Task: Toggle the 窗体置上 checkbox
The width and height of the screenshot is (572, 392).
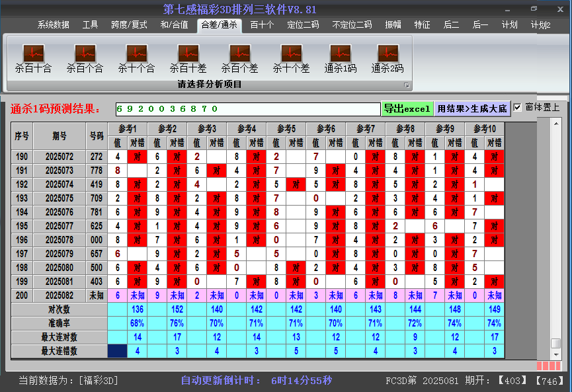Action: click(x=517, y=108)
